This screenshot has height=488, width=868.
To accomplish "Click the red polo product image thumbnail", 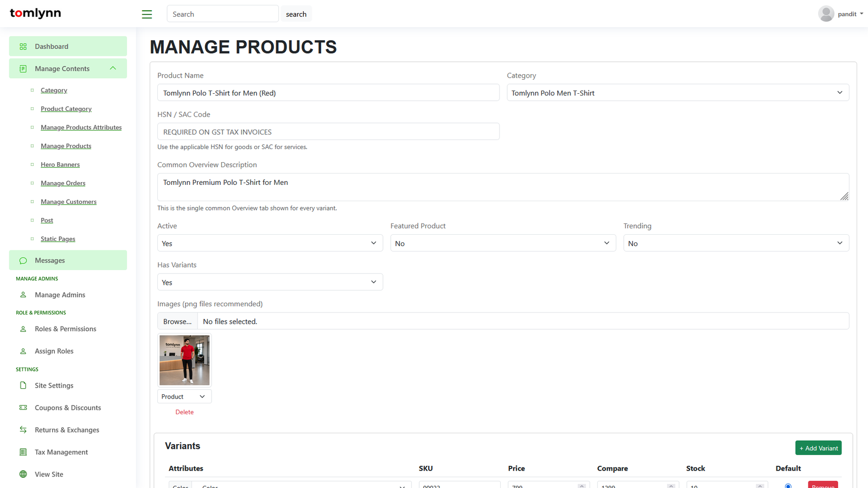I will (x=184, y=360).
